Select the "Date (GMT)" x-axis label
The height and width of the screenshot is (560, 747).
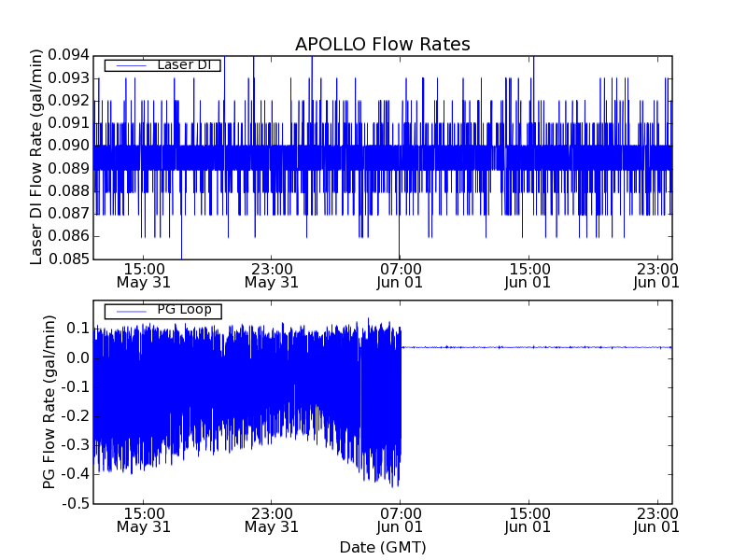[382, 547]
